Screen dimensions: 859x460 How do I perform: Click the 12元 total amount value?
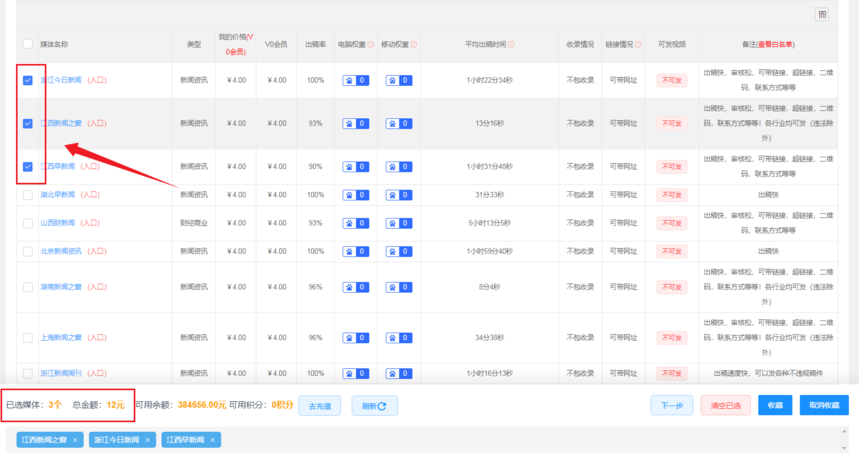coord(116,405)
